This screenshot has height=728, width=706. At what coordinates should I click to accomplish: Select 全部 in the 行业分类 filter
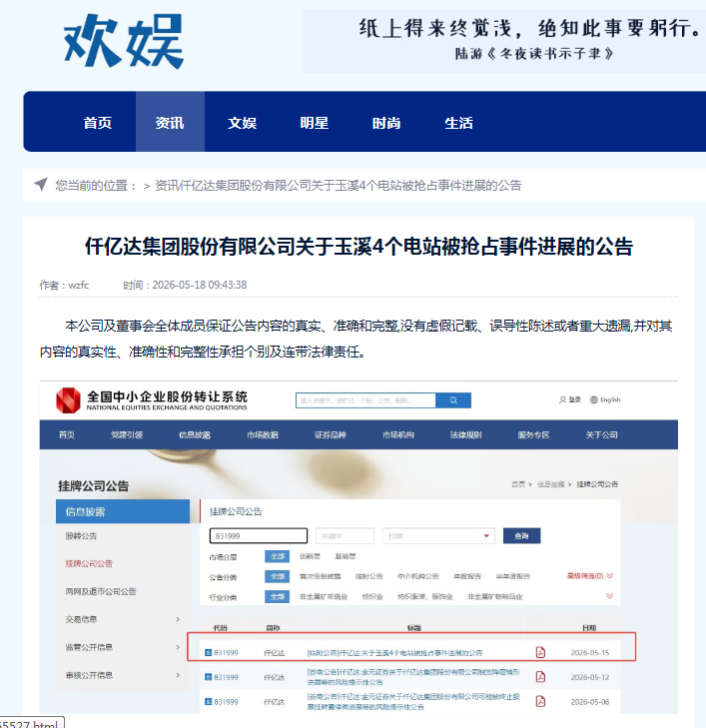[278, 596]
